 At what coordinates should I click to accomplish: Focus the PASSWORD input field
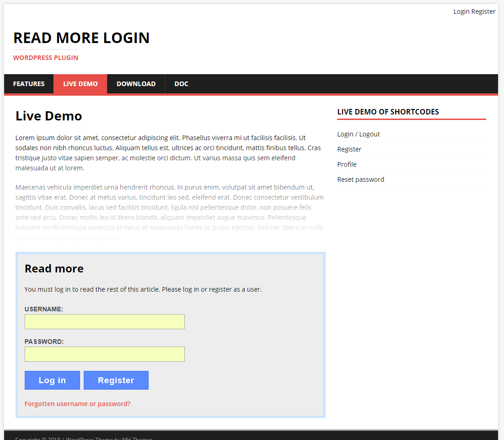tap(104, 354)
